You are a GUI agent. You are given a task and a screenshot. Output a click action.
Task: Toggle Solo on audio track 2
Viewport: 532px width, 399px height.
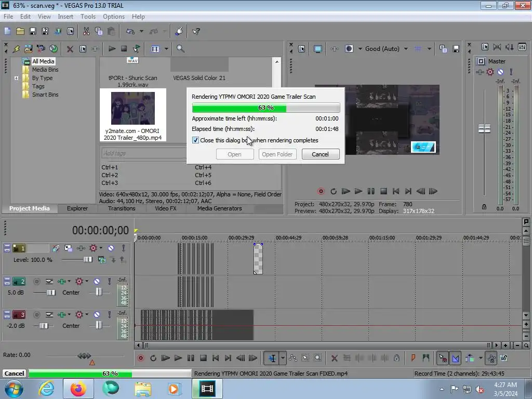point(109,281)
